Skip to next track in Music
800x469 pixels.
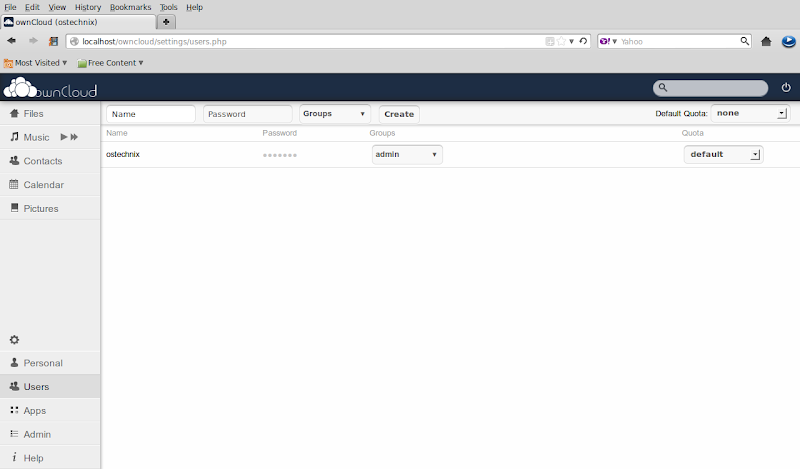[74, 137]
